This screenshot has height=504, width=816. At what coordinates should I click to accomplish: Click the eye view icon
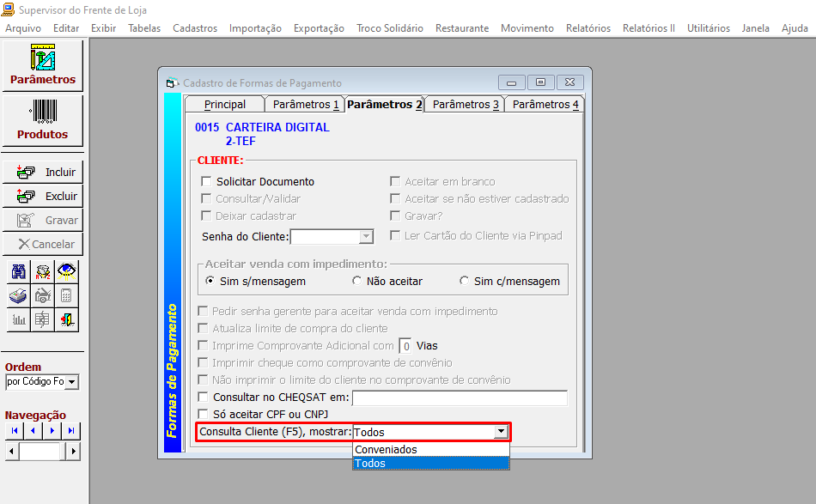pyautogui.click(x=67, y=271)
